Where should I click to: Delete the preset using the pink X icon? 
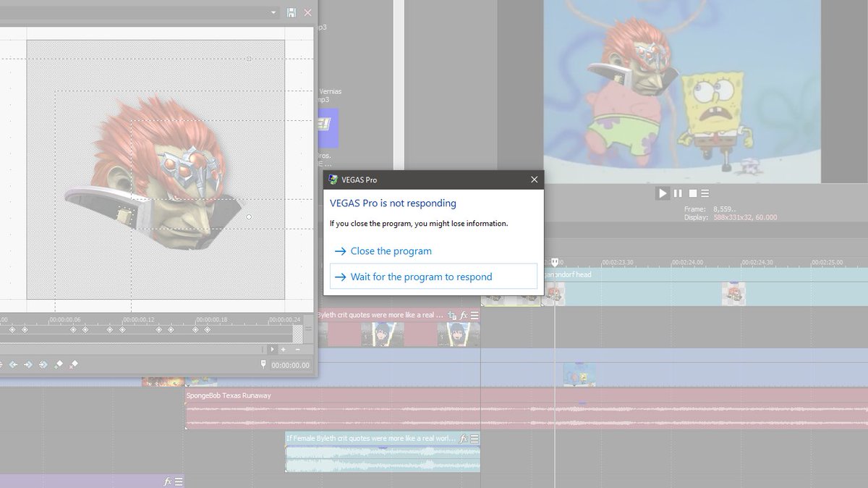[308, 12]
